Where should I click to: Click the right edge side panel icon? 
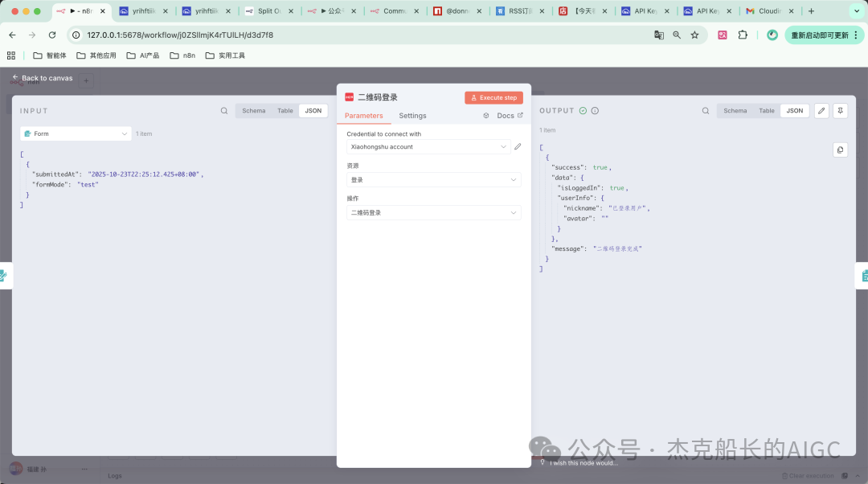862,275
